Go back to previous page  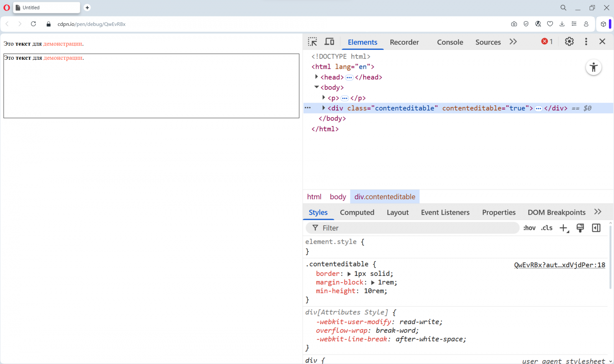(x=7, y=24)
